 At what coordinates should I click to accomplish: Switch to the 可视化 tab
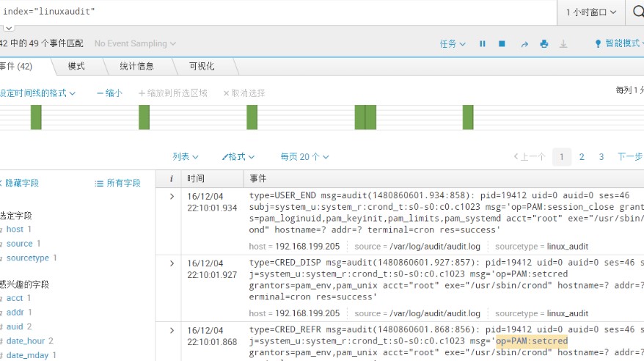point(202,66)
